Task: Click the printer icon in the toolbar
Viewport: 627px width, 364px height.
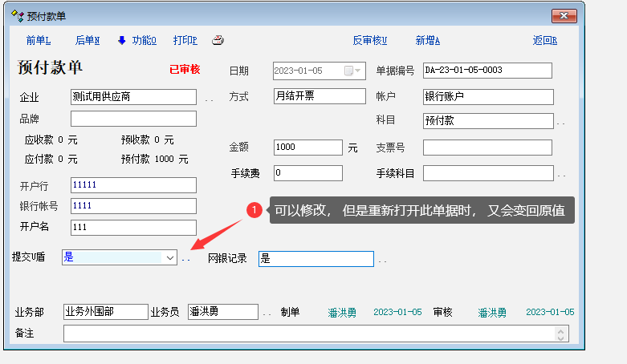Action: 217,40
